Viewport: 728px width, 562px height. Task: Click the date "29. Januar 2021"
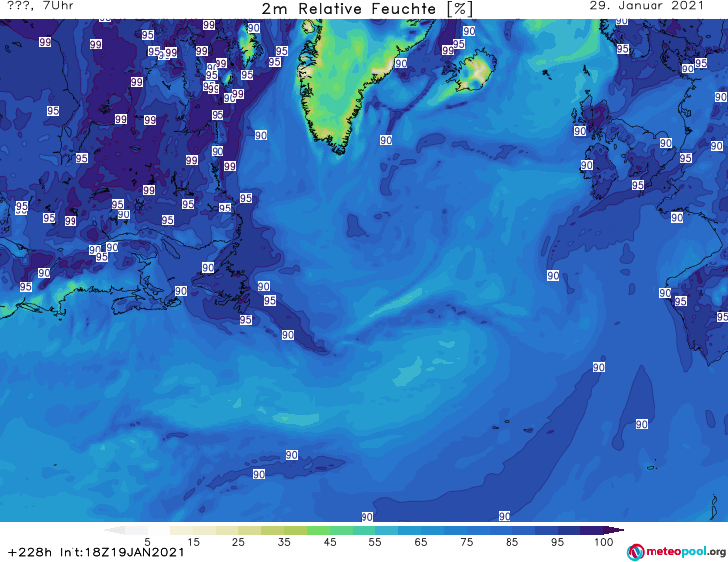tap(647, 6)
